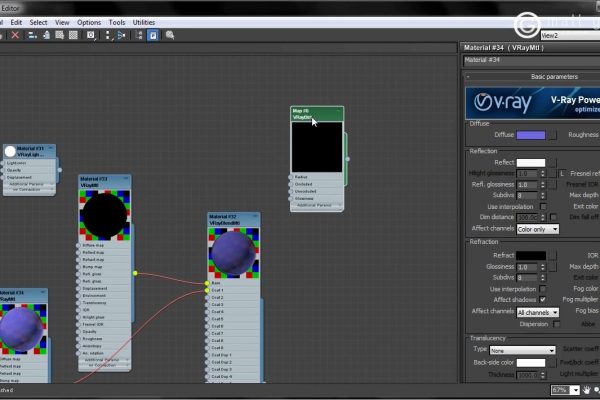
Task: Toggle the highlighted Parameter Editor icon
Action: 153,35
